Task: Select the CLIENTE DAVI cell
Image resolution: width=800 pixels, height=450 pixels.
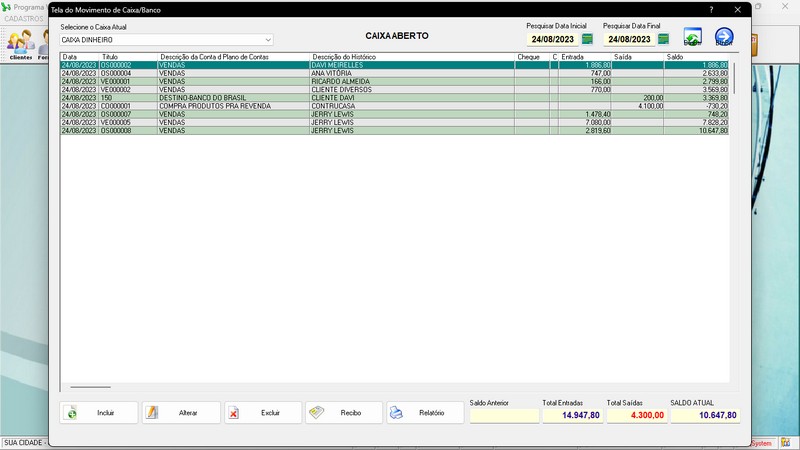Action: pos(412,98)
